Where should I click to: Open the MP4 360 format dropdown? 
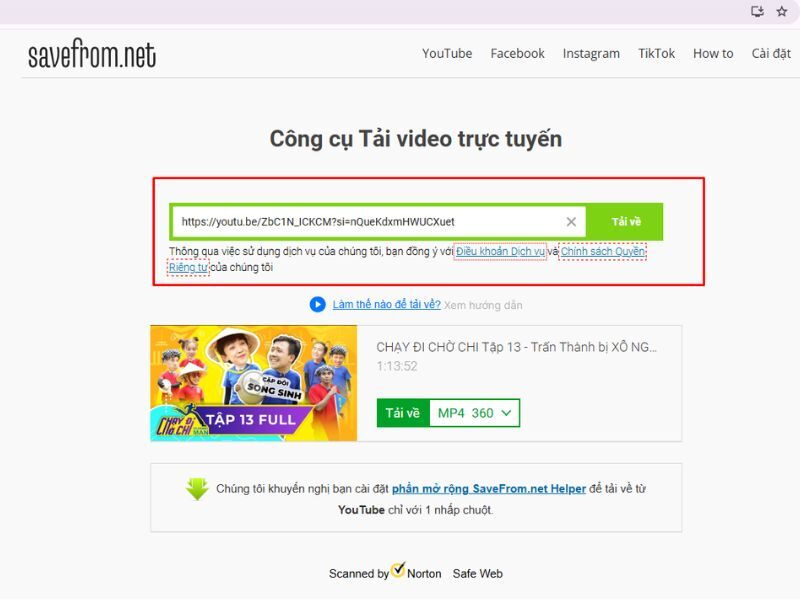[x=473, y=412]
